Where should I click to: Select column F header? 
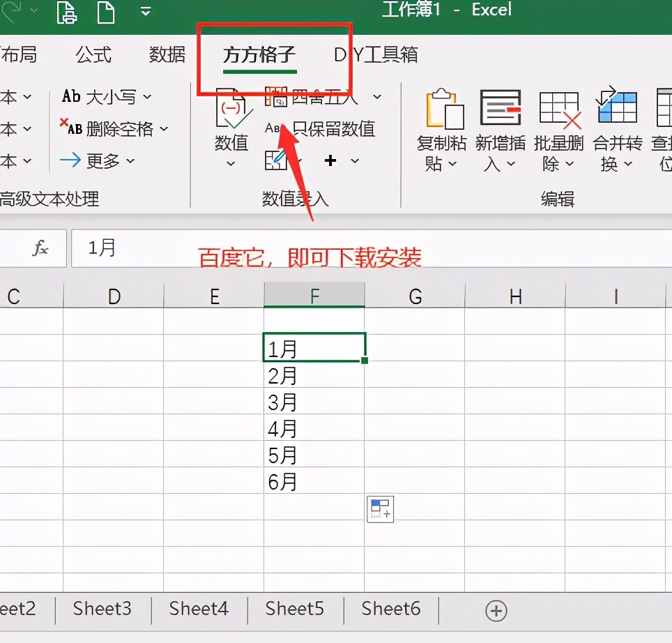(314, 295)
